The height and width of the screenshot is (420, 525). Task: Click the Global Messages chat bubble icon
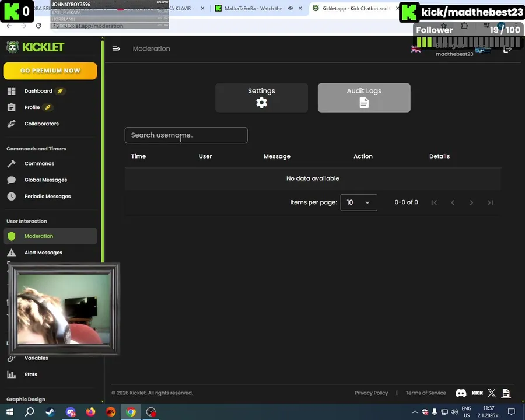click(12, 180)
